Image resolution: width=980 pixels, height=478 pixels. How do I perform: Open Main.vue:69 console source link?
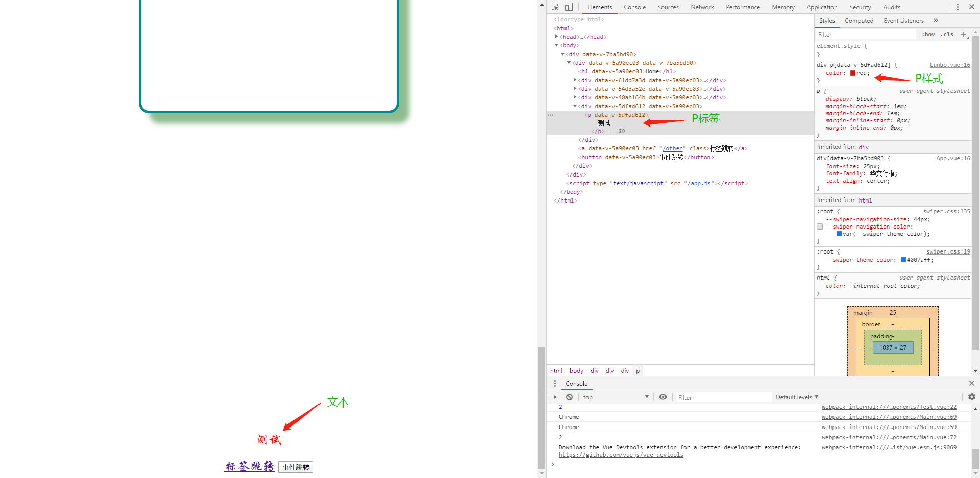tap(889, 417)
